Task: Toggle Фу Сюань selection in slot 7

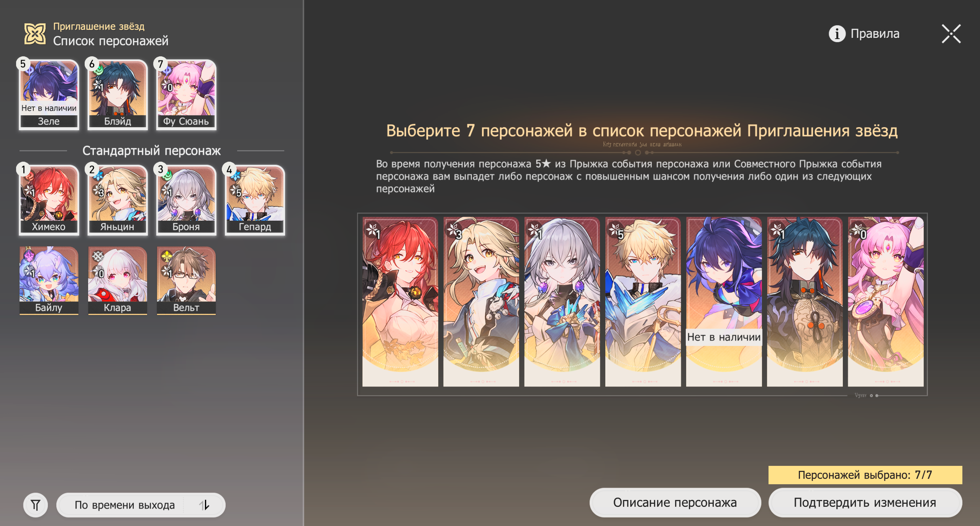Action: coord(186,94)
